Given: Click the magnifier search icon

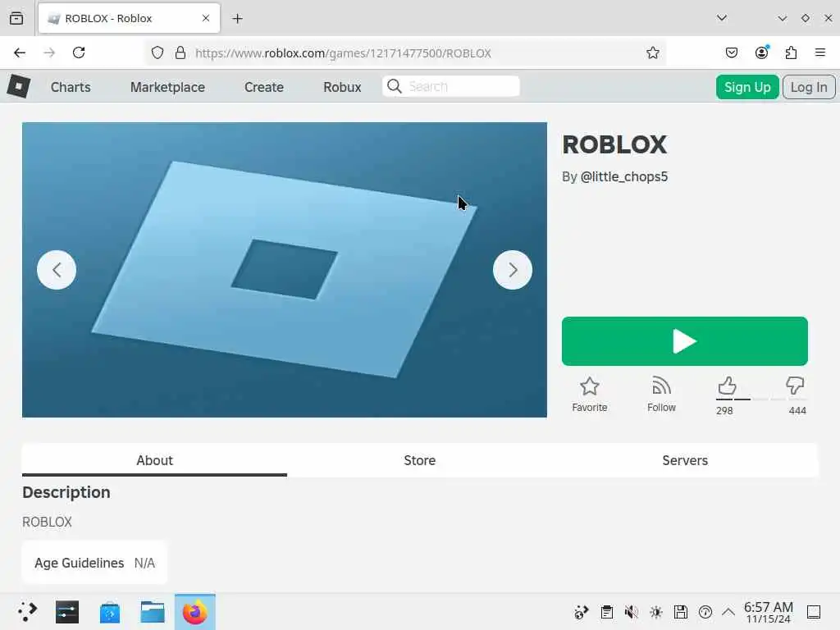Looking at the screenshot, I should tap(395, 86).
